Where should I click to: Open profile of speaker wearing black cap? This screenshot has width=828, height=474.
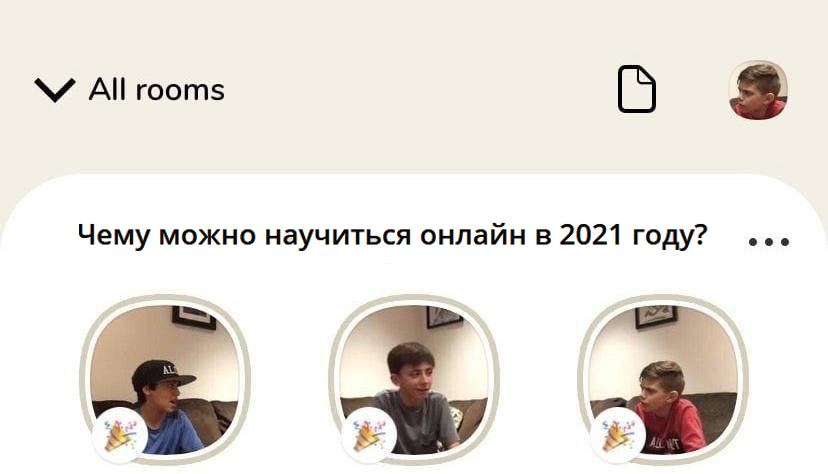[165, 380]
